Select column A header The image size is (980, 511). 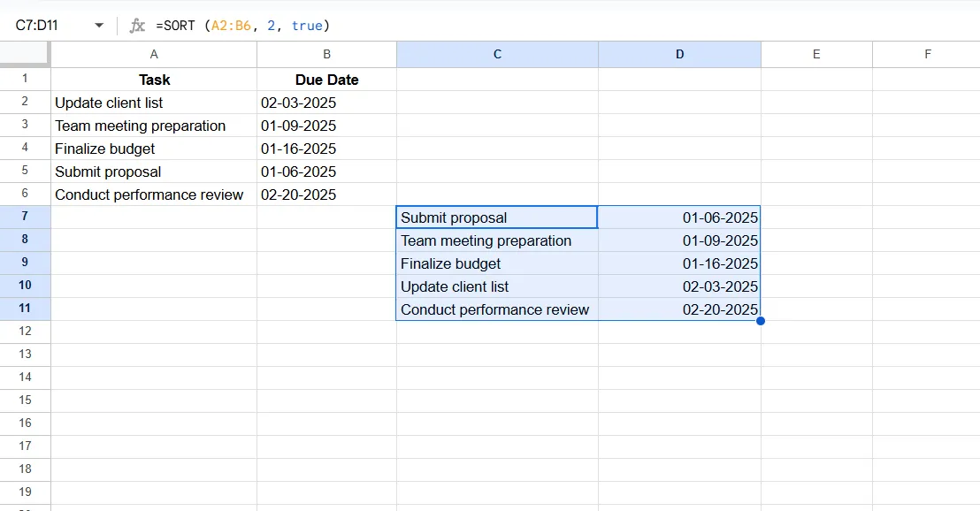(154, 54)
